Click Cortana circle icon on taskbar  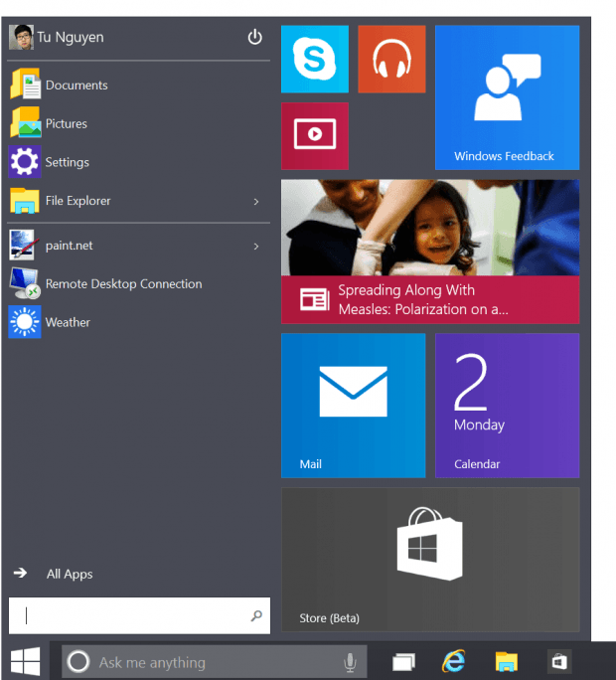78,662
